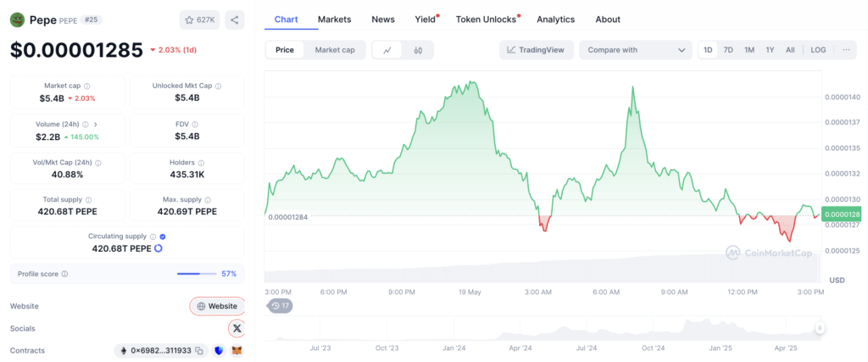The height and width of the screenshot is (362, 868).
Task: Click info icon beside Profile score
Action: (x=64, y=274)
